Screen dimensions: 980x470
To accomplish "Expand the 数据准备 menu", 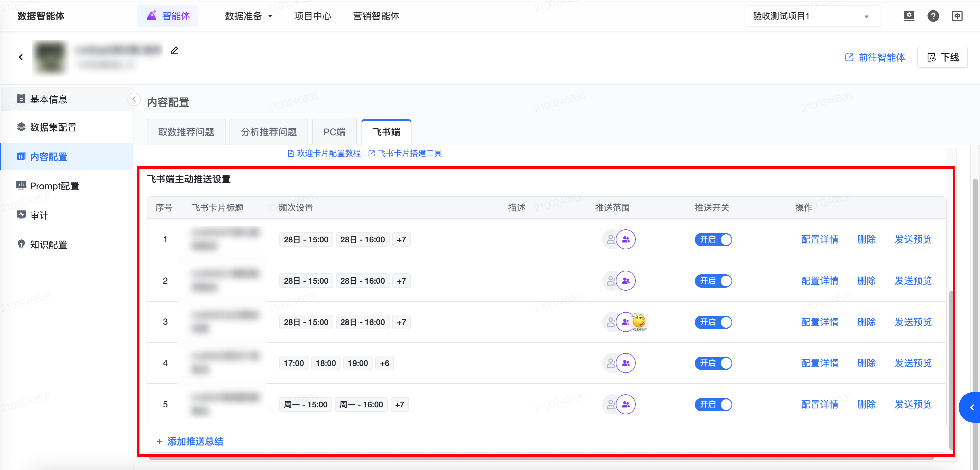I will tap(249, 16).
